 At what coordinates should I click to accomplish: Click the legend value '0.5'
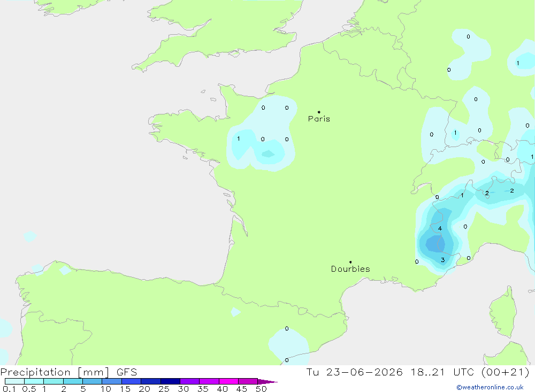[29, 389]
